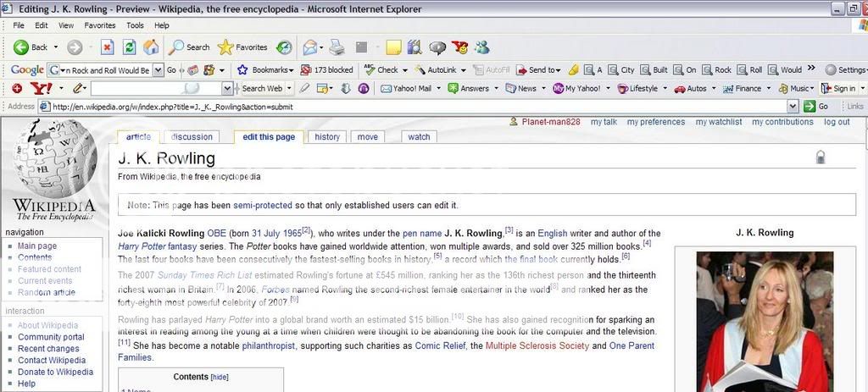The height and width of the screenshot is (392, 868).
Task: Open the Windows Messenger people icon
Action: 481,47
